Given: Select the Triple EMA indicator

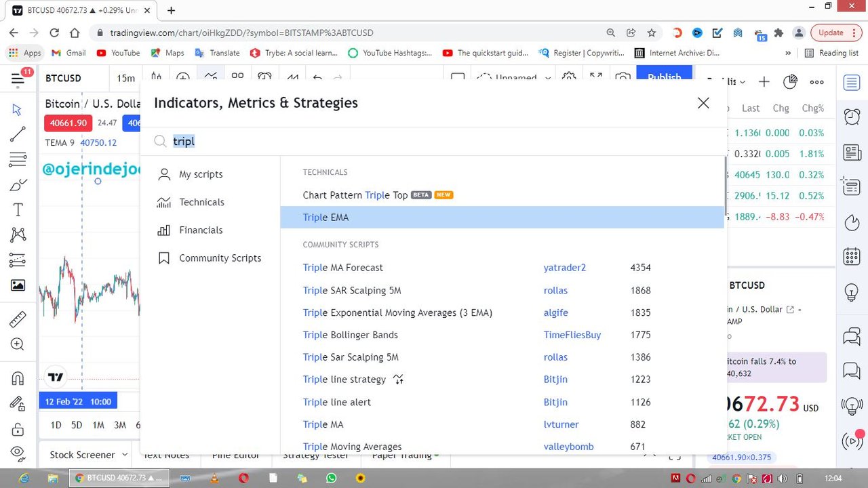Looking at the screenshot, I should pyautogui.click(x=502, y=218).
